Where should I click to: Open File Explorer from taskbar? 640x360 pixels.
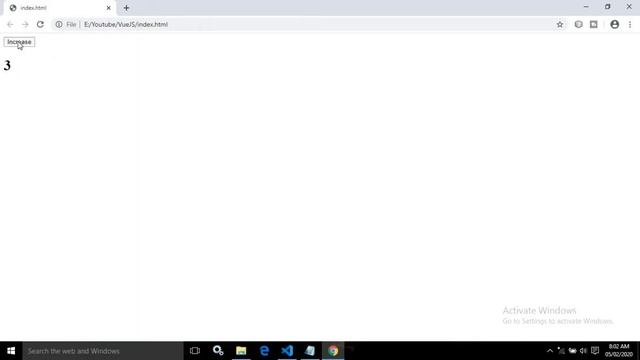point(241,351)
